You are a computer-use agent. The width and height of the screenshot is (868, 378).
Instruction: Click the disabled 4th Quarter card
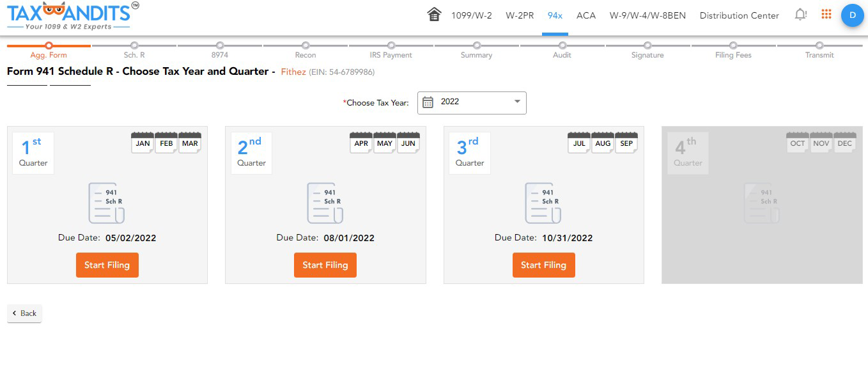pos(761,203)
